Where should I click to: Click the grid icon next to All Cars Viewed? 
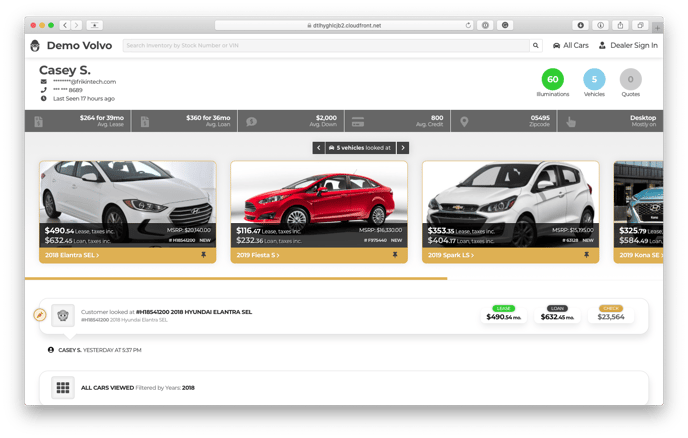coord(63,387)
